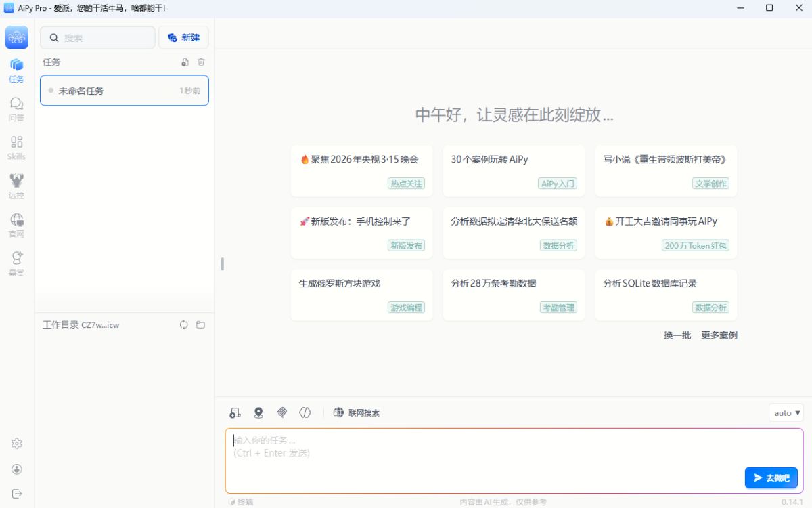Open the 悬赏 bounty section
Screen dimensions: 812x508
(x=17, y=263)
